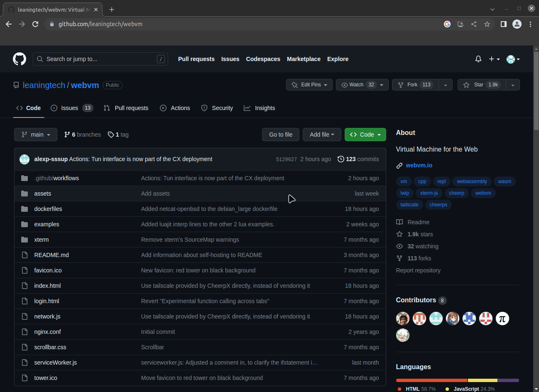Open Chrome profile icon
The image size is (539, 392).
click(x=517, y=24)
